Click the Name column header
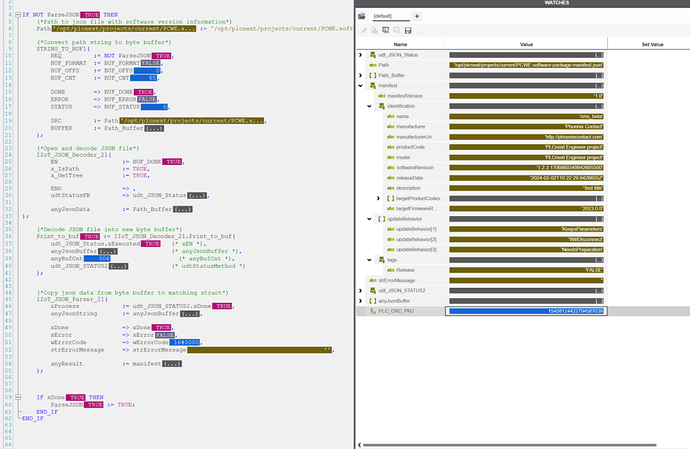Viewport: 690px width, 449px height. pos(401,43)
